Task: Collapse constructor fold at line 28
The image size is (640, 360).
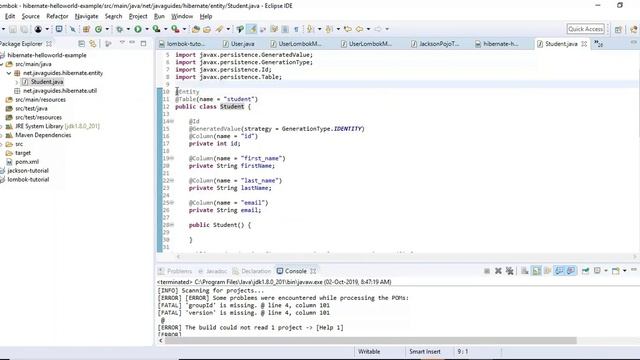Action: click(x=172, y=225)
